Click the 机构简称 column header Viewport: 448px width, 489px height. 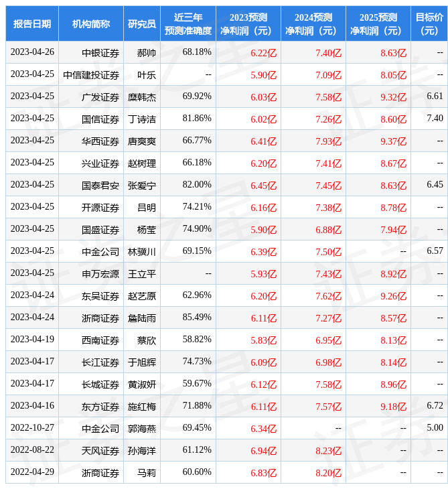pyautogui.click(x=91, y=23)
